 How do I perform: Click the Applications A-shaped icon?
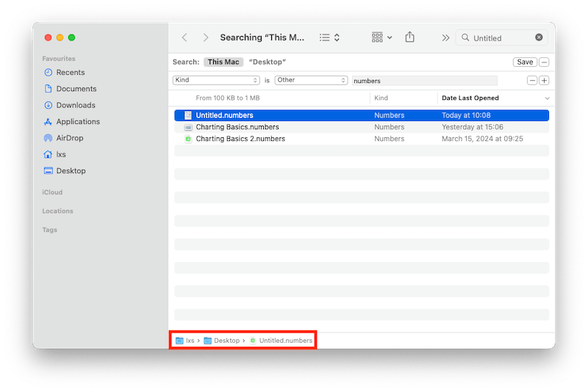(48, 122)
